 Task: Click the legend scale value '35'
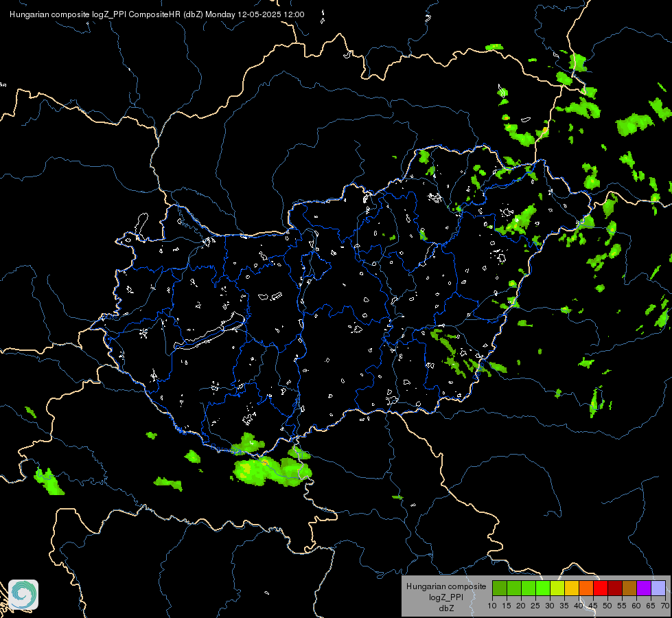(564, 606)
